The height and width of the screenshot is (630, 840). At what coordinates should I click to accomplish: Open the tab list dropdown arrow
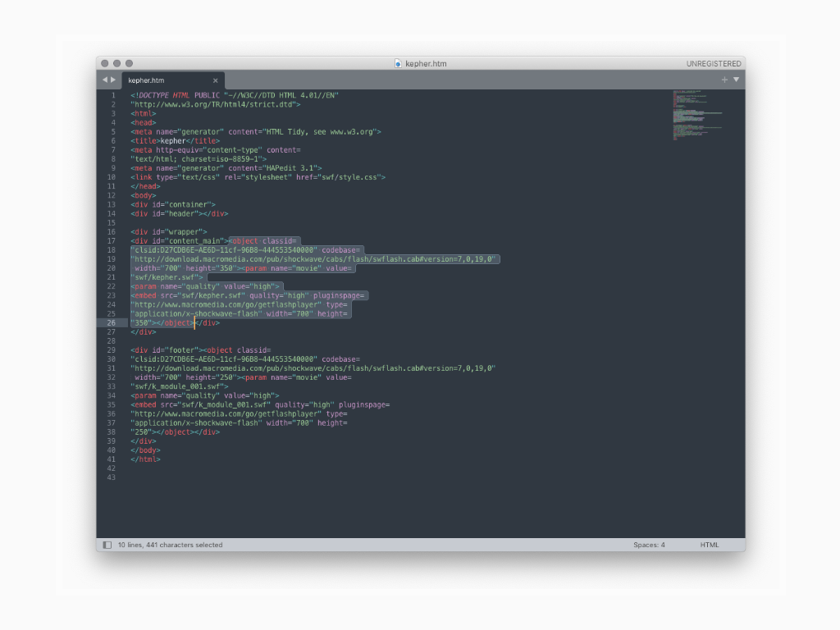[737, 80]
